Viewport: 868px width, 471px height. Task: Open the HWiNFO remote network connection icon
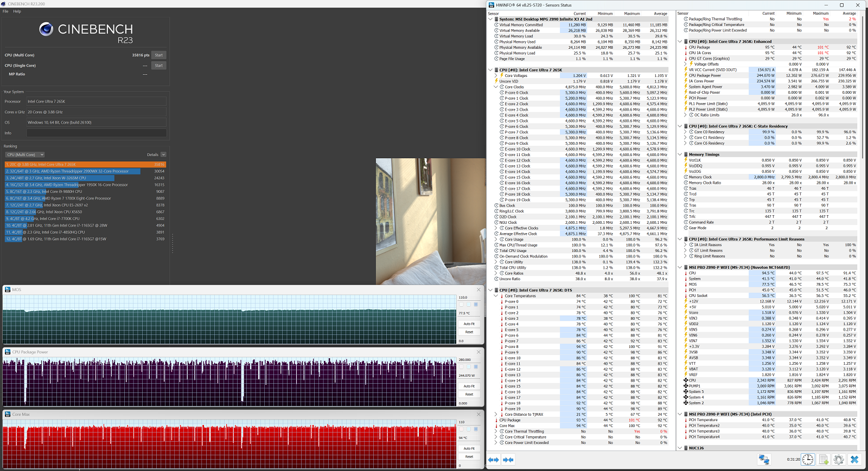tap(764, 460)
